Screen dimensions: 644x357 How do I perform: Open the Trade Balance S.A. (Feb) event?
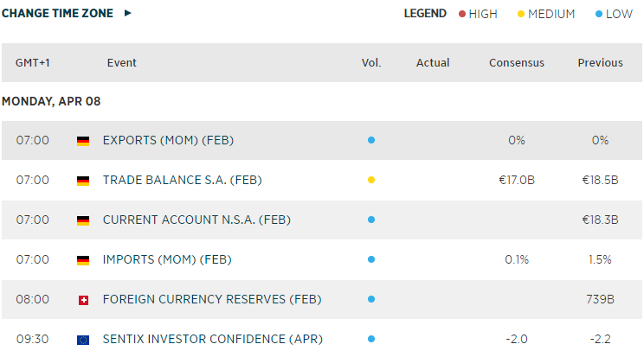[x=182, y=181]
